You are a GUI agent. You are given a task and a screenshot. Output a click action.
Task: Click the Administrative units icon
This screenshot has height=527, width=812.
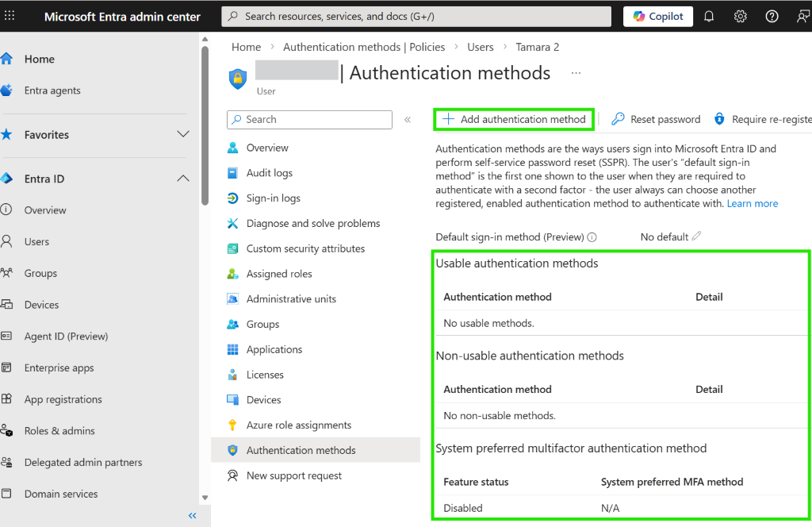click(x=232, y=299)
